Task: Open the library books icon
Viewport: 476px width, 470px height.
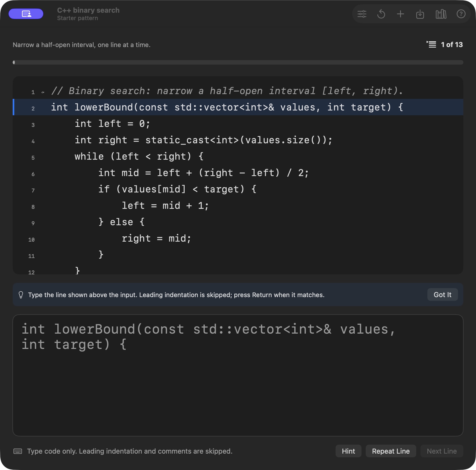Action: [x=441, y=14]
